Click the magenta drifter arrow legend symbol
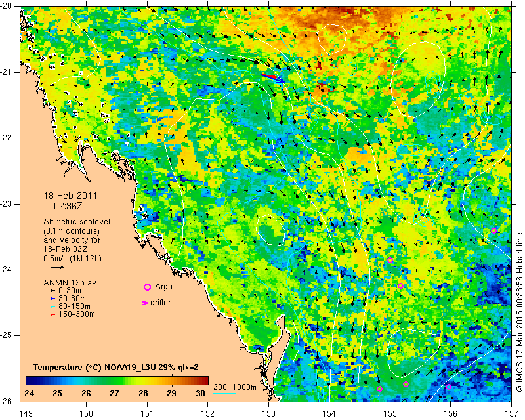 (145, 303)
